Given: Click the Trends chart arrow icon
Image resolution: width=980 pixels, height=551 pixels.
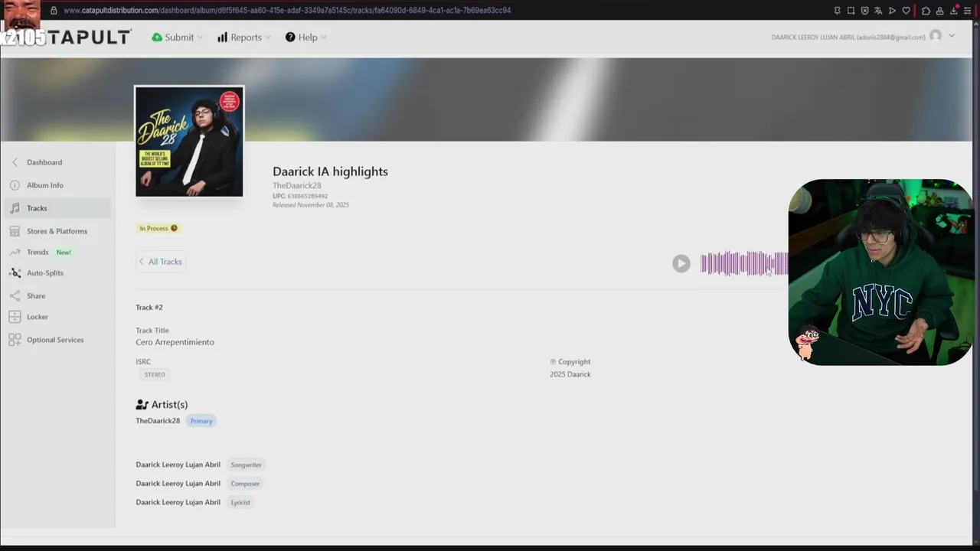Looking at the screenshot, I should point(15,252).
